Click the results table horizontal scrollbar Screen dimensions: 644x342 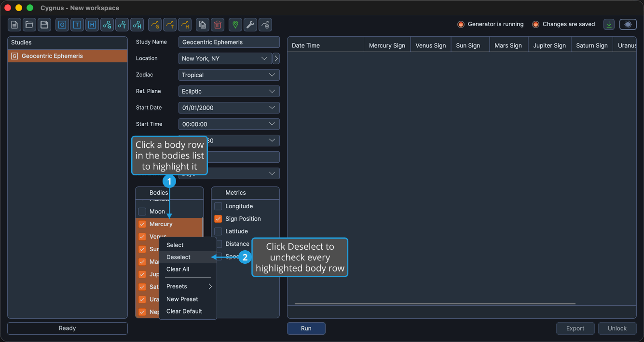pos(435,304)
